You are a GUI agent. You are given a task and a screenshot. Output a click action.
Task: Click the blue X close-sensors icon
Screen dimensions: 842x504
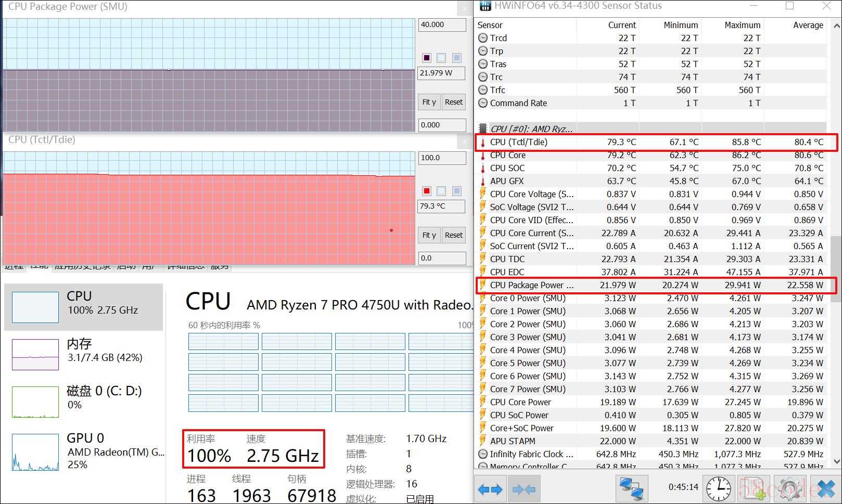pos(826,489)
